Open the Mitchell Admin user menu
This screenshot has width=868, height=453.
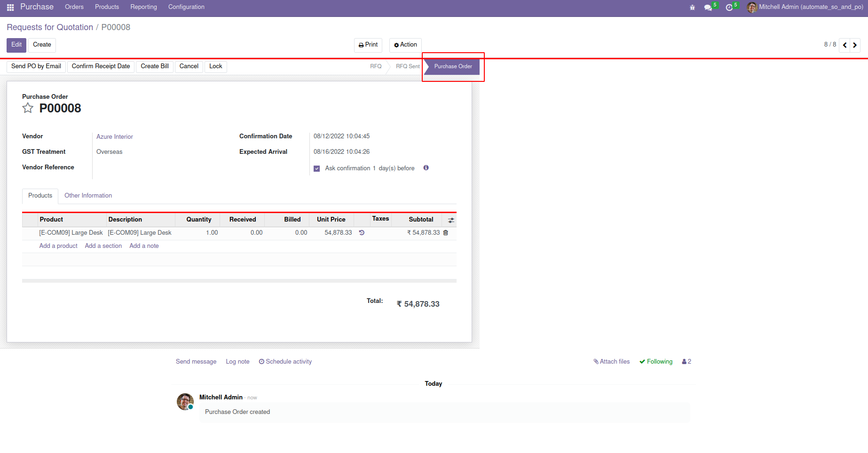coord(805,7)
